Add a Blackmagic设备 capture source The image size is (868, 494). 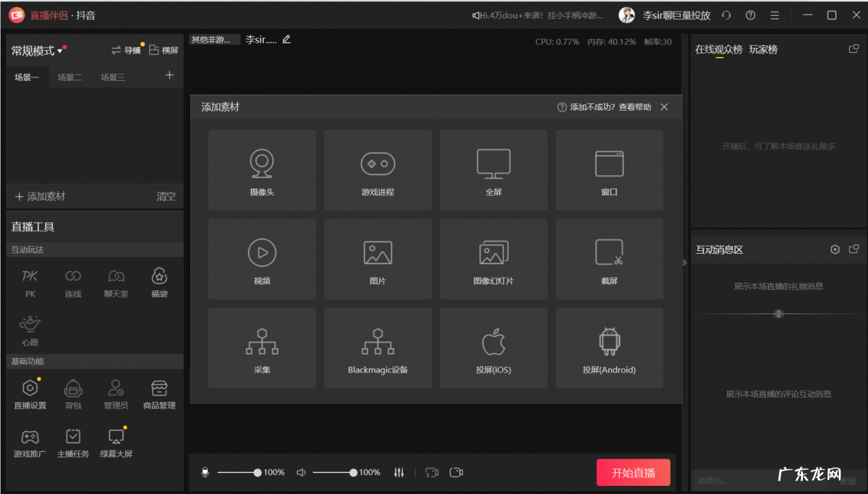coord(378,347)
